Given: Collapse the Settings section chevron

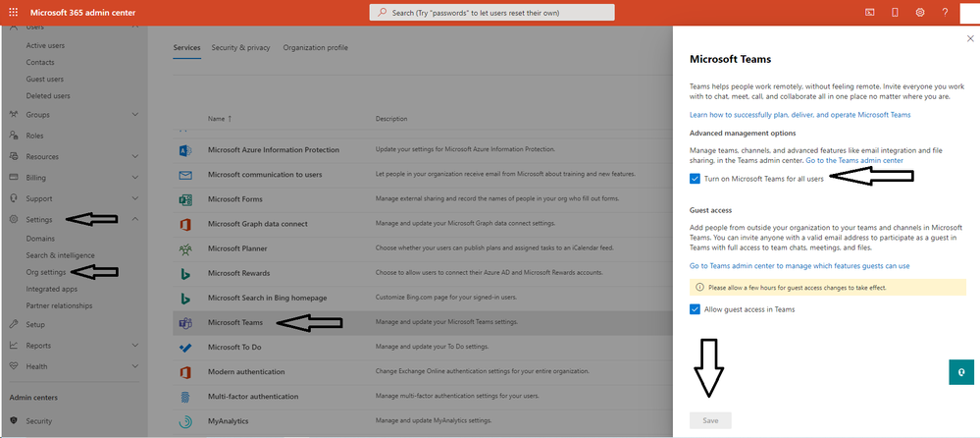Looking at the screenshot, I should 135,220.
